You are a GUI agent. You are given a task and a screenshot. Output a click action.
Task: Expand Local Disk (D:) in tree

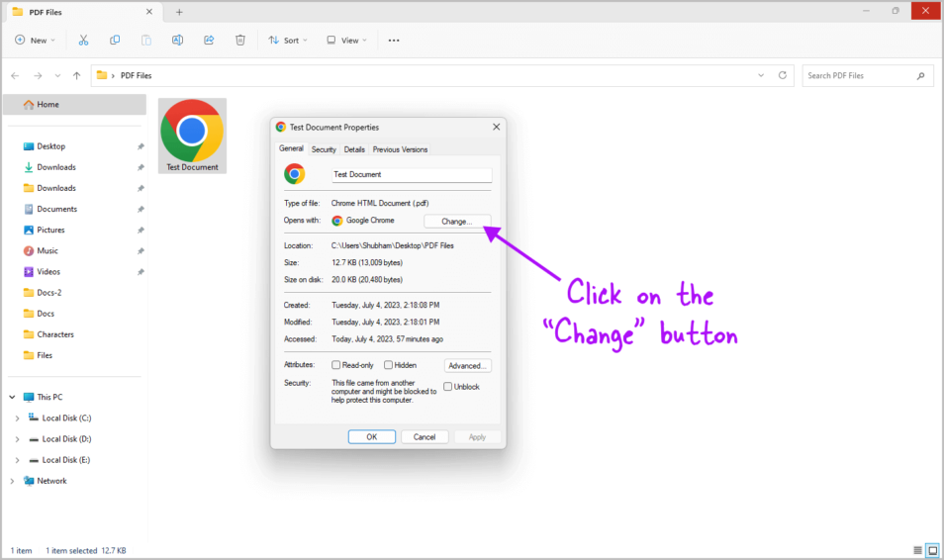tap(17, 439)
